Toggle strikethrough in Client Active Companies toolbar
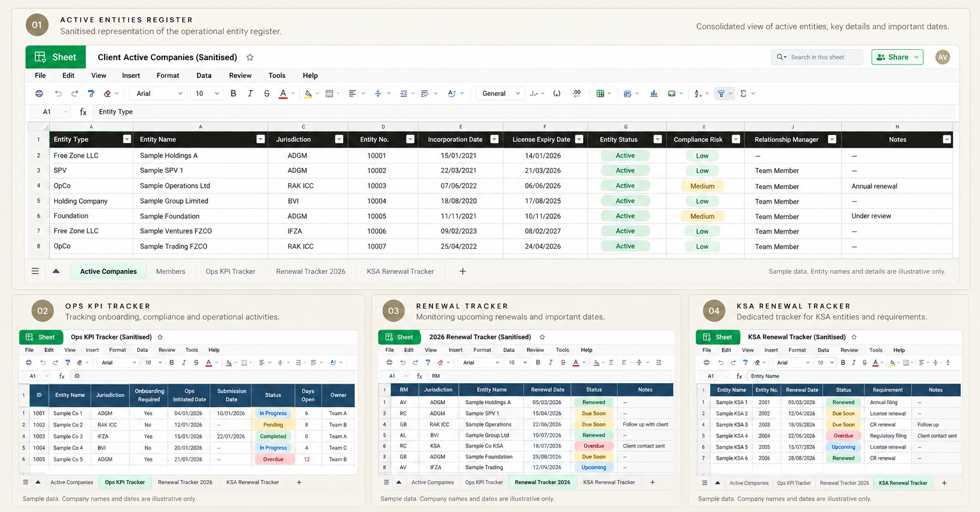 click(x=266, y=93)
